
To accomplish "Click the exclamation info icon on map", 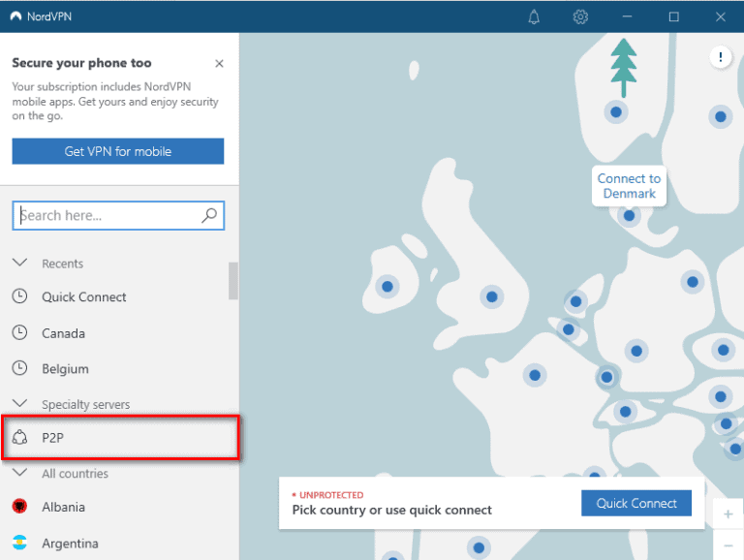I will (721, 57).
